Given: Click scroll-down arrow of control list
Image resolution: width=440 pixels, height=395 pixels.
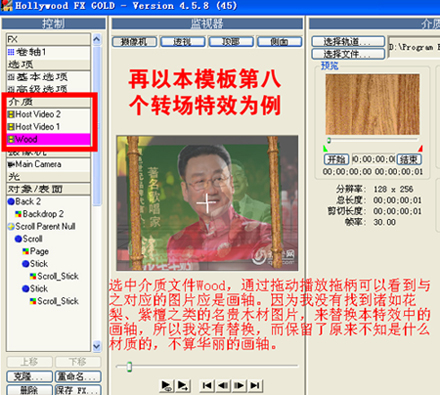Looking at the screenshot, I should pyautogui.click(x=97, y=346).
